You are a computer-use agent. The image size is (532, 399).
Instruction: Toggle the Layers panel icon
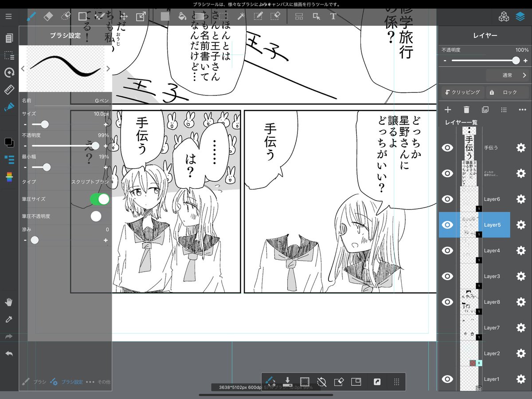pos(520,17)
